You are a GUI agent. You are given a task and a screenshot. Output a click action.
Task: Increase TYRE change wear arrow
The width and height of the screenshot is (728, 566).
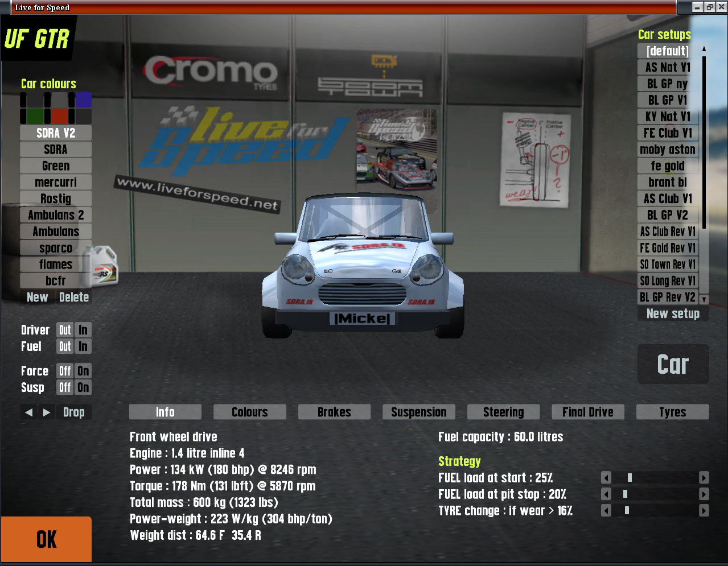[x=704, y=511]
